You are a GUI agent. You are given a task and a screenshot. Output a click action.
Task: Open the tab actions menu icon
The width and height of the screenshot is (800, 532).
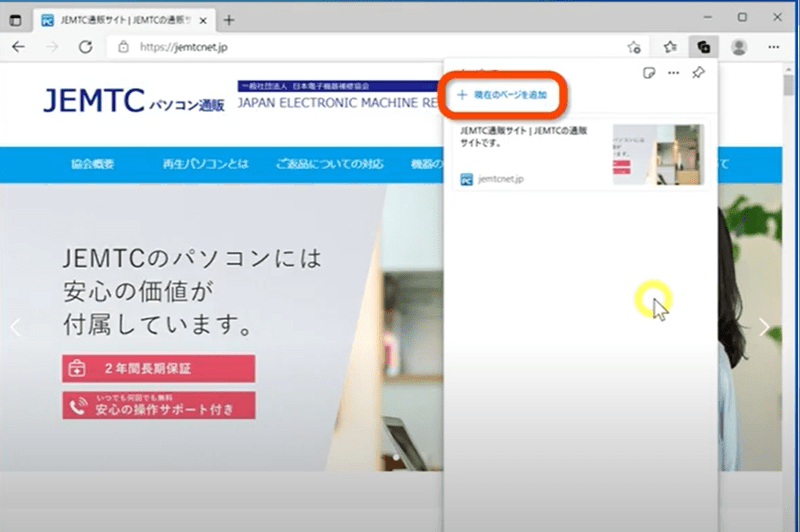pos(16,20)
